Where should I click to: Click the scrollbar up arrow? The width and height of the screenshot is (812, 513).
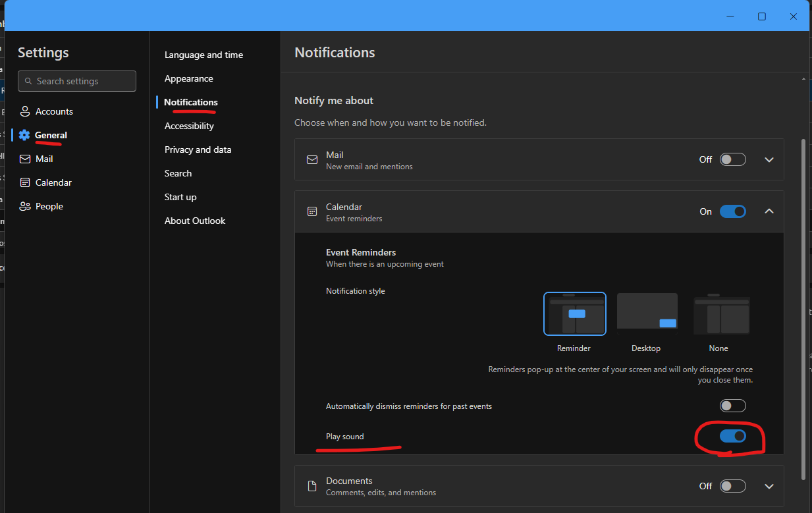(803, 79)
